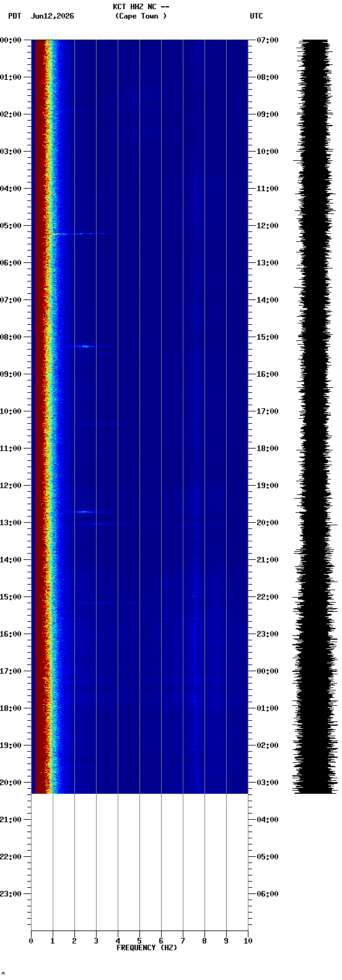The height and width of the screenshot is (980, 342).
Task: Select the PDT time label '07:00'
Action: tap(11, 300)
